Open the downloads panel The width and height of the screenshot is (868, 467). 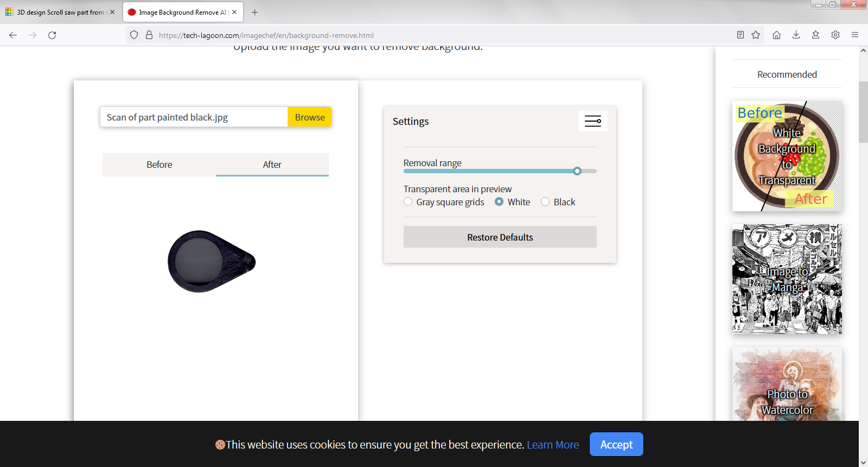tap(796, 35)
